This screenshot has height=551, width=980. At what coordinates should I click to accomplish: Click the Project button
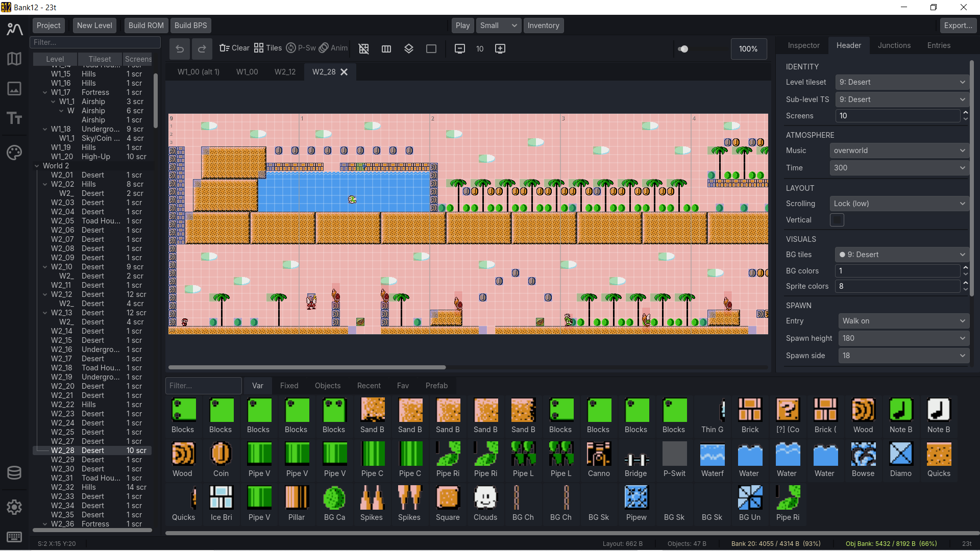tap(48, 26)
